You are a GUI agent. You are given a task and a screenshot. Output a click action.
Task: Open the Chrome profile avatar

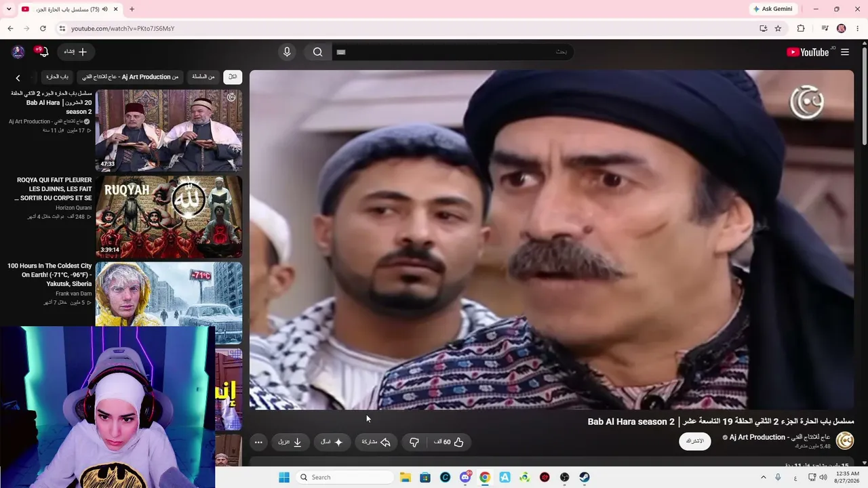click(842, 28)
